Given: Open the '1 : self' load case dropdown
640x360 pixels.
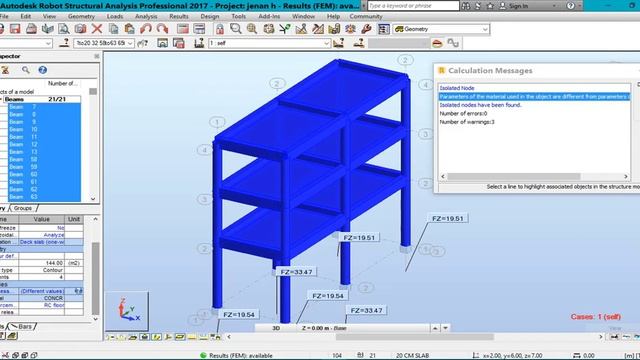Looking at the screenshot, I should point(327,43).
